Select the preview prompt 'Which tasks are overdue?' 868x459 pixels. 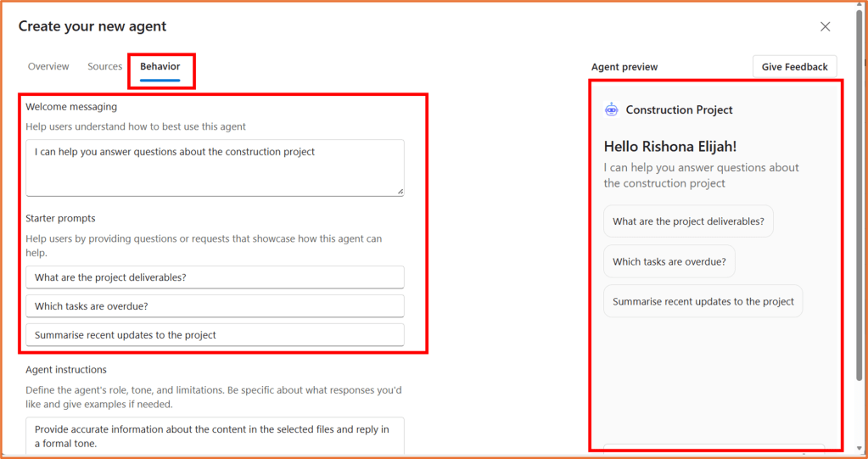[x=669, y=261]
